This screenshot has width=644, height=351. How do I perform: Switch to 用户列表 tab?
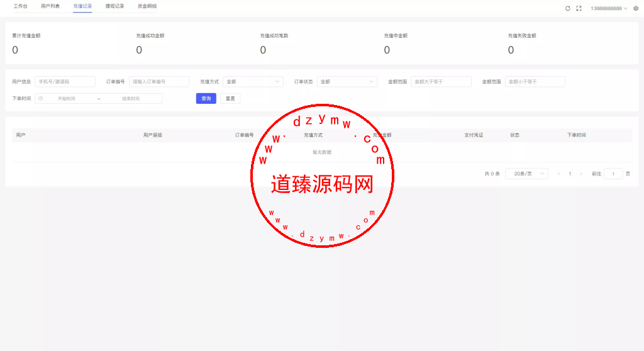50,6
